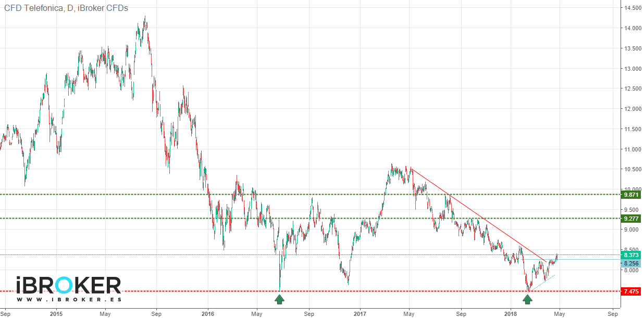Select the green 9.871 resistance price label
644x318 pixels.
[631, 195]
